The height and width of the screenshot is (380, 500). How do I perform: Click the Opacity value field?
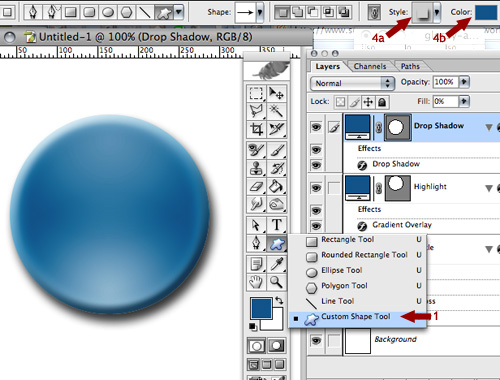click(x=446, y=82)
